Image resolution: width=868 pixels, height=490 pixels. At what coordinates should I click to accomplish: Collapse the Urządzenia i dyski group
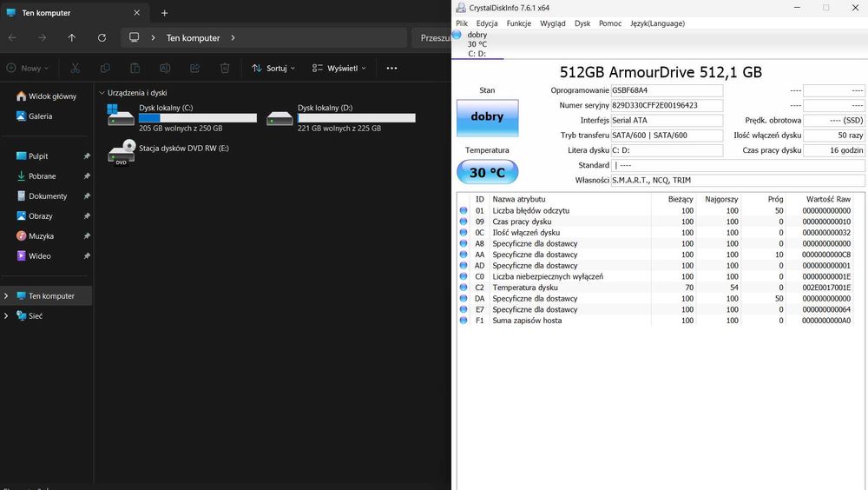[x=102, y=93]
